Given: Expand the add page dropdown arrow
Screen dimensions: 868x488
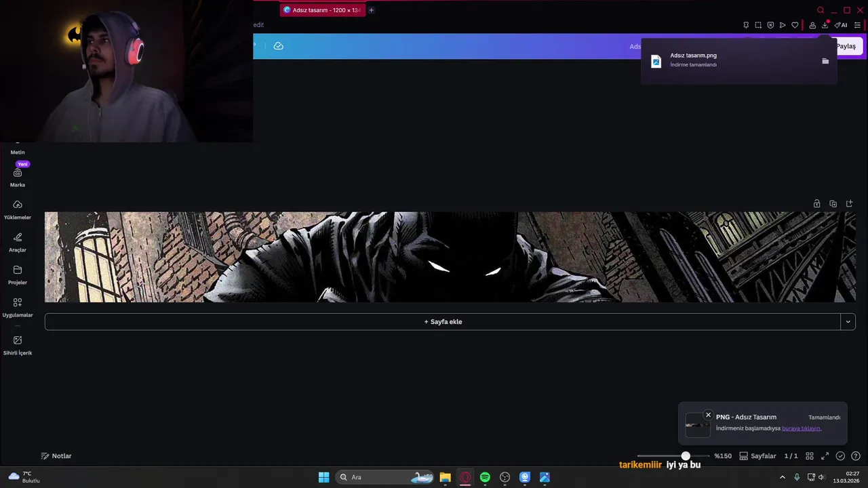Looking at the screenshot, I should pyautogui.click(x=848, y=322).
